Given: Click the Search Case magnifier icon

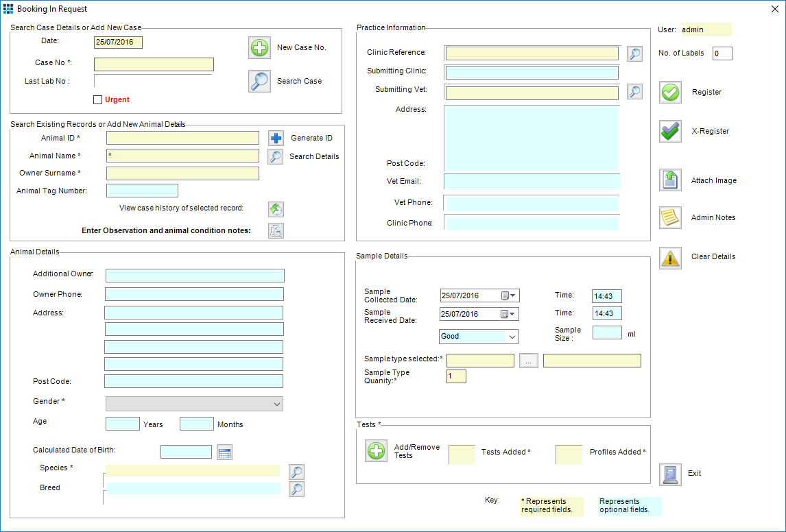Looking at the screenshot, I should [x=259, y=81].
